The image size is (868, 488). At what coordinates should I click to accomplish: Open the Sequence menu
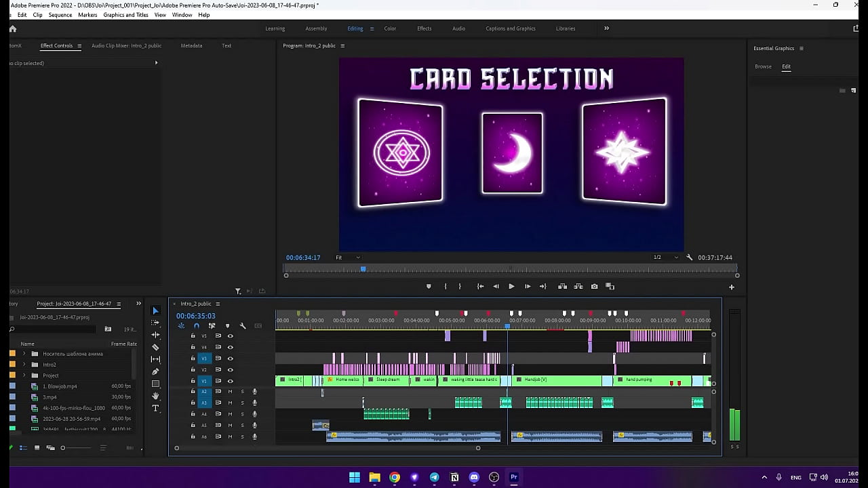click(x=60, y=14)
